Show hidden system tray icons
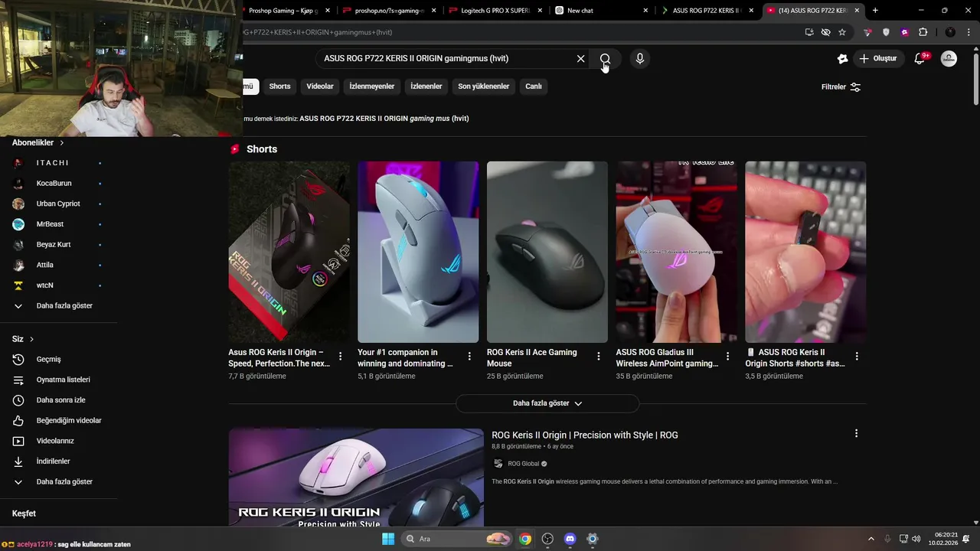Screen dimensions: 980x551 coord(871,539)
